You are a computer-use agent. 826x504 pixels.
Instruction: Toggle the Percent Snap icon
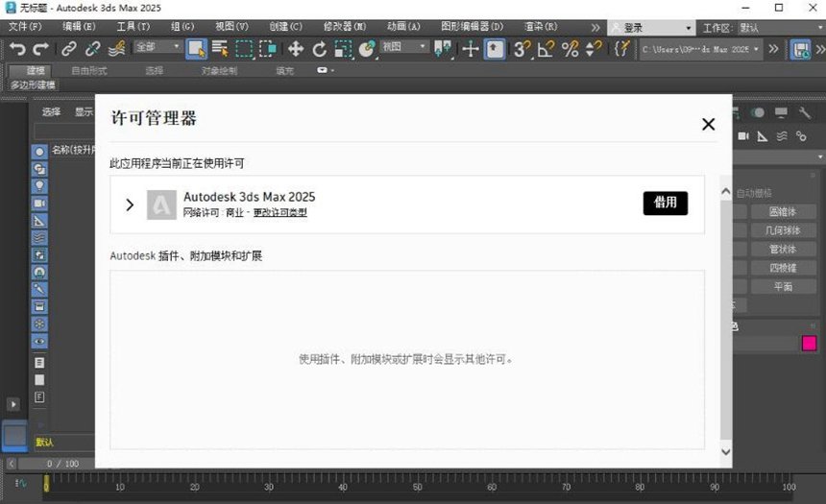pos(570,49)
